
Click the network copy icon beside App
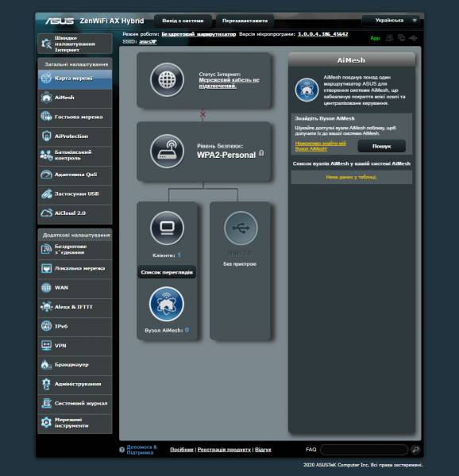[401, 38]
